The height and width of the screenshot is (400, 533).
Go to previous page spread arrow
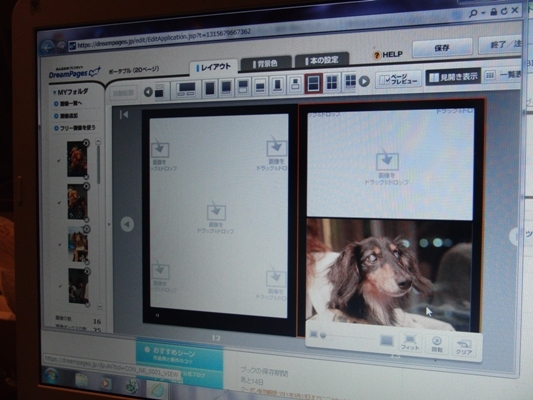(x=127, y=224)
